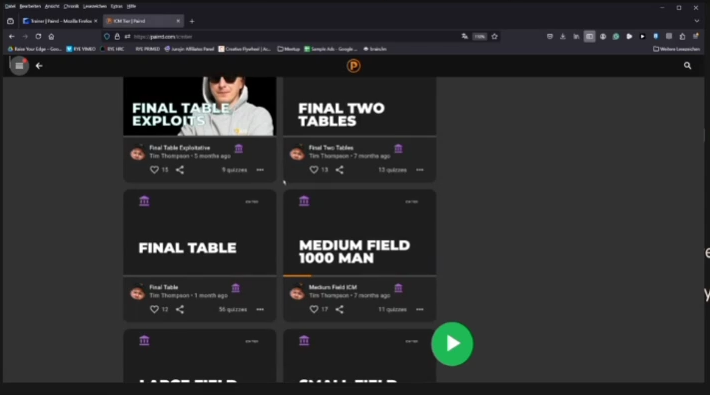Click the bank icon beside Final Table Exploitative title
Screen dimensions: 710x395
[x=239, y=149]
